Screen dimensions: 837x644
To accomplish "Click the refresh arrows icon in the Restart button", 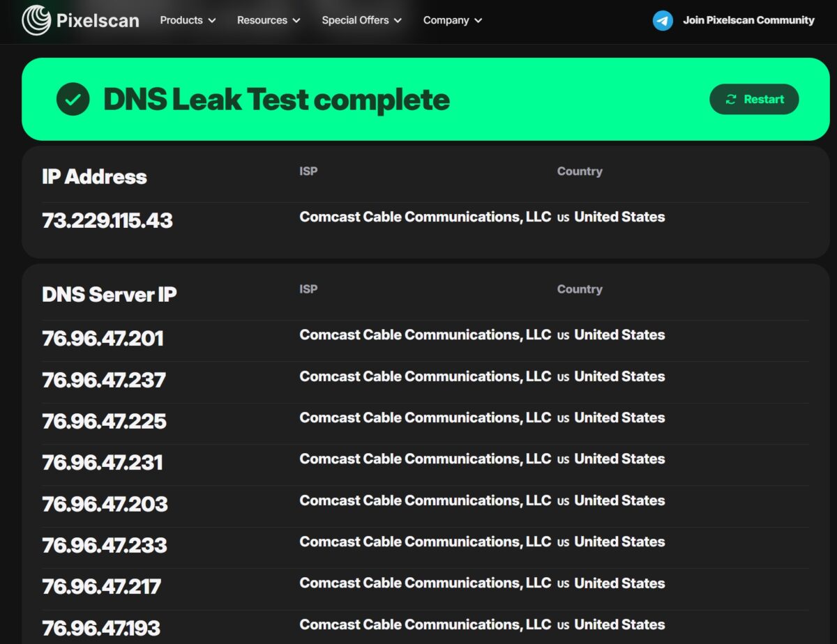I will pos(731,100).
